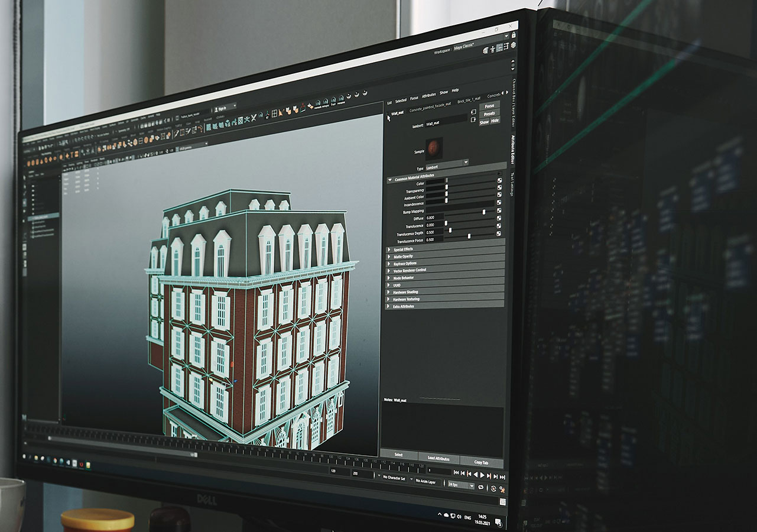Click the play forwards button
The height and width of the screenshot is (532, 757).
point(482,475)
